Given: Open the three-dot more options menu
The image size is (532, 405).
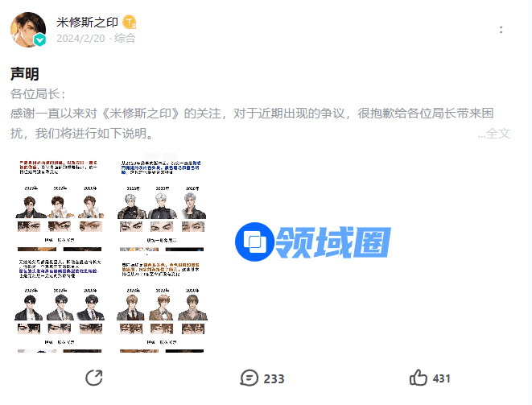Looking at the screenshot, I should click(x=501, y=30).
